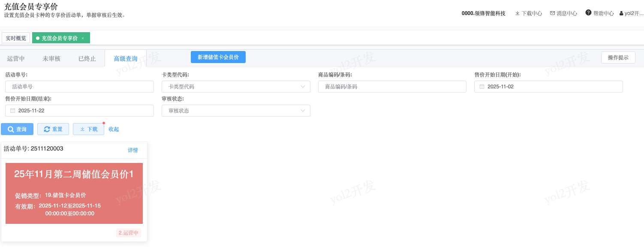644x250 pixels.
Task: Open the 帮助中心 link
Action: [600, 13]
